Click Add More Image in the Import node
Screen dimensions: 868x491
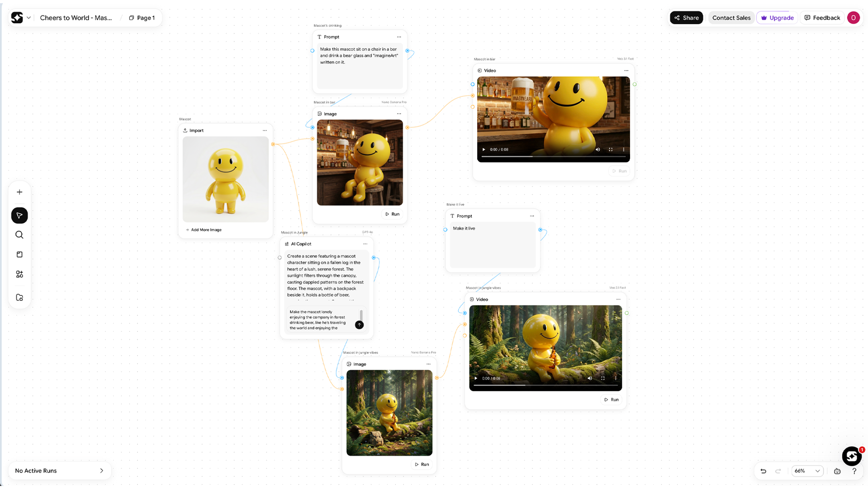[204, 230]
